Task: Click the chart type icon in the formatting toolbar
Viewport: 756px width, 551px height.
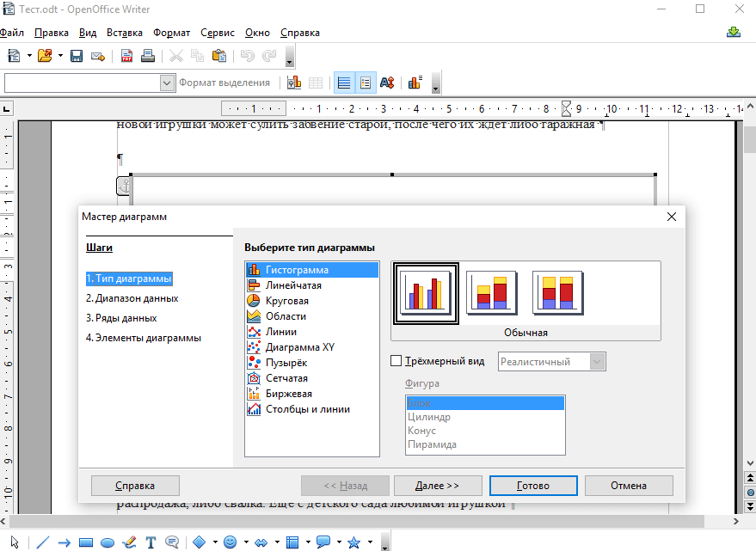Action: [294, 83]
